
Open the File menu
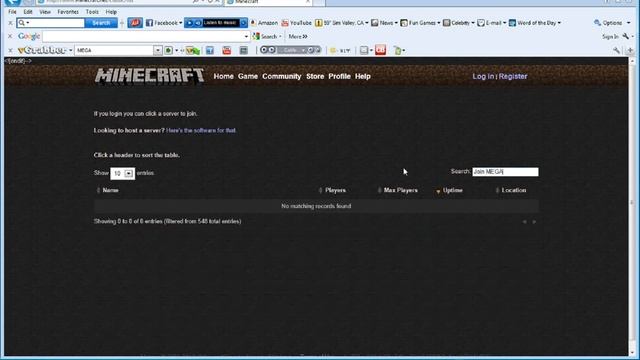point(12,12)
